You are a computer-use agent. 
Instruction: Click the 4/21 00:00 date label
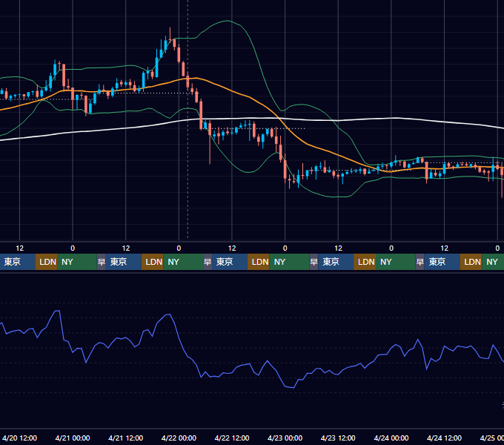(x=73, y=438)
